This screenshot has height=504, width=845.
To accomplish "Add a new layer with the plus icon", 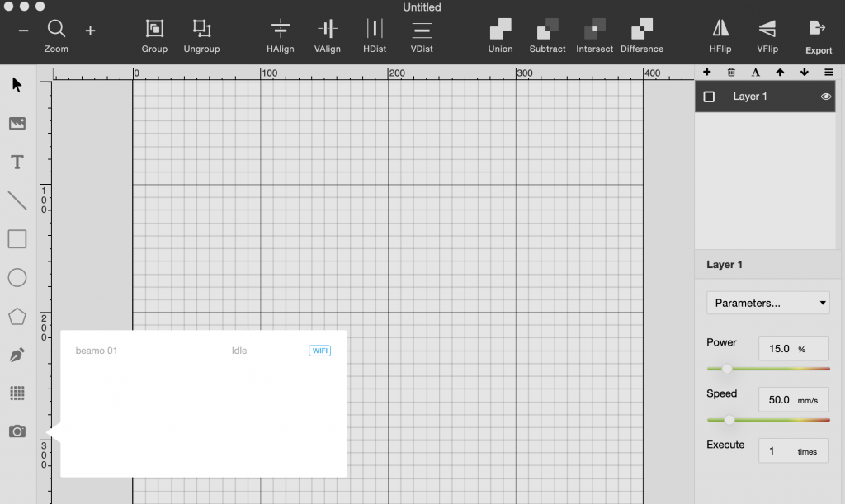I will (706, 73).
